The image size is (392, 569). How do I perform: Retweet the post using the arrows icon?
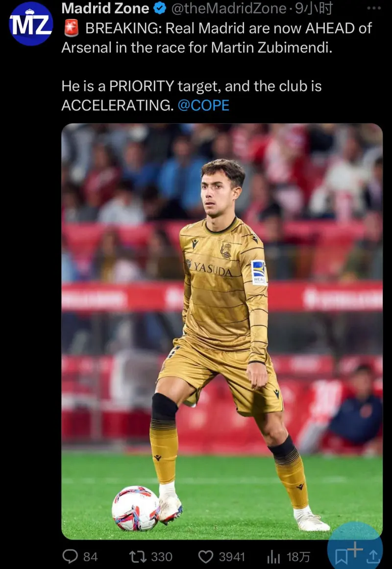[137, 556]
